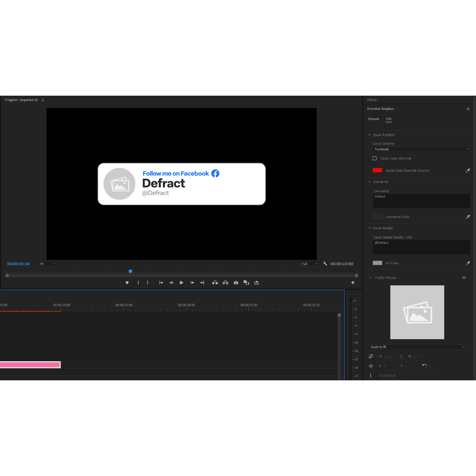The image size is (476, 476).
Task: Open the Social Selector Facebook dropdown
Action: click(x=421, y=149)
